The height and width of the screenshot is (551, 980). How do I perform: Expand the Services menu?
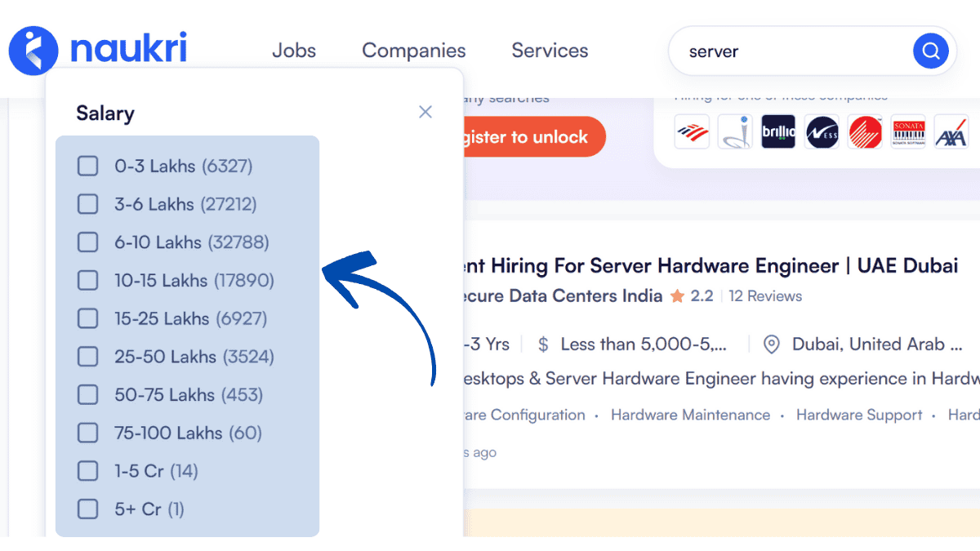(550, 51)
